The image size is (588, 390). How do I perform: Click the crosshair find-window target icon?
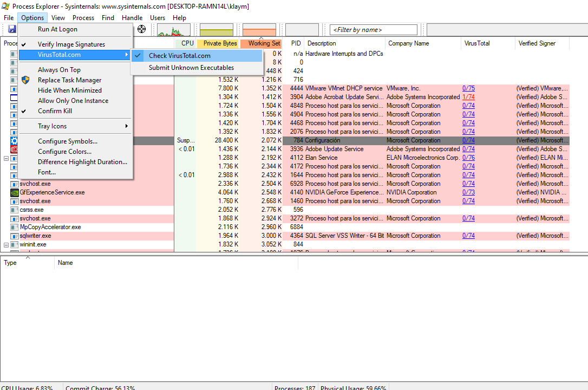coord(141,29)
